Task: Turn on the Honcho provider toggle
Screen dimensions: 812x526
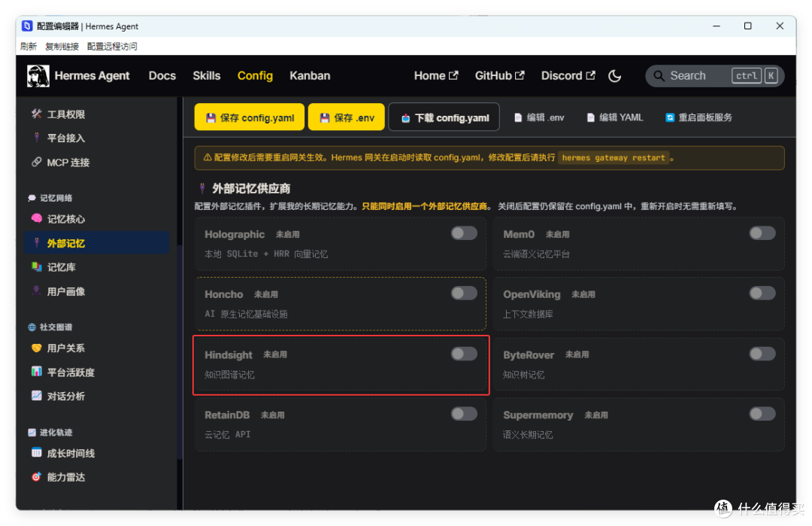Action: click(x=463, y=293)
